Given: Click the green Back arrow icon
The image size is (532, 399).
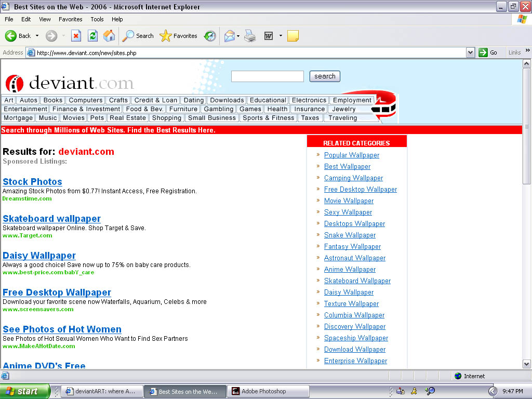Looking at the screenshot, I should tap(11, 36).
